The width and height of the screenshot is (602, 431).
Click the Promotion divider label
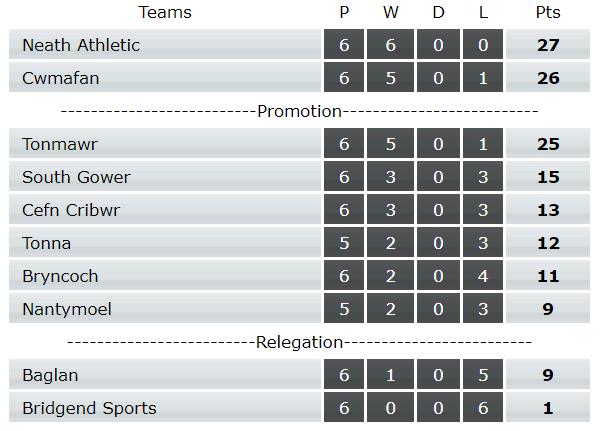tap(299, 111)
